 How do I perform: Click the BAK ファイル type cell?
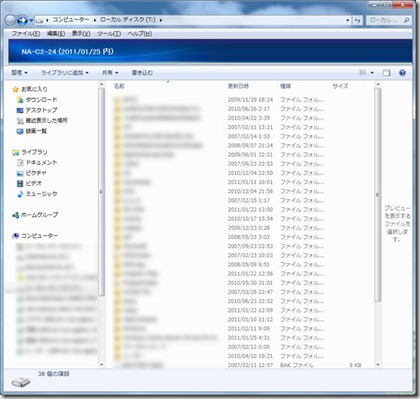pos(297,365)
